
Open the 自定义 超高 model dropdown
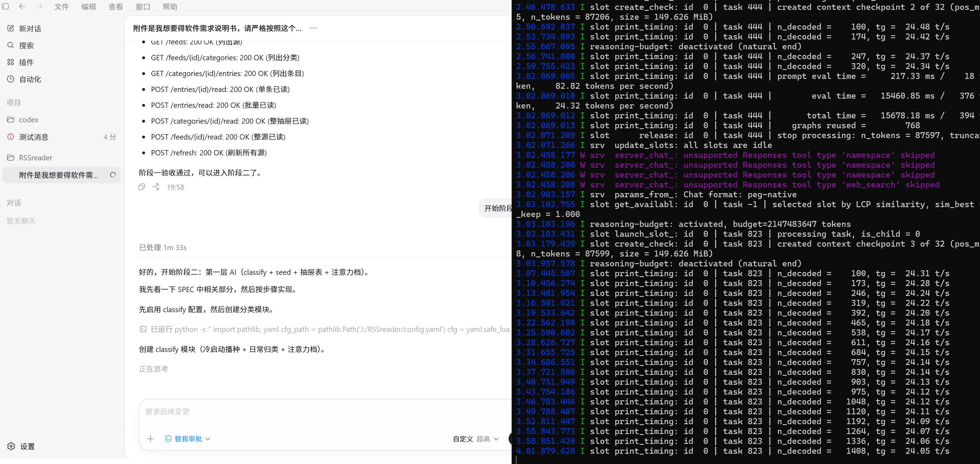[x=476, y=439]
